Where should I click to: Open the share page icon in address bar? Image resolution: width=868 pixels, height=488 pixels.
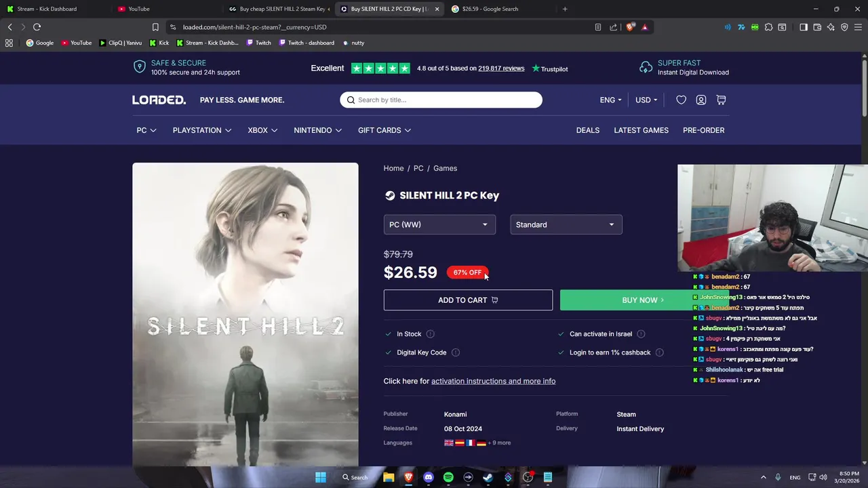click(x=613, y=27)
